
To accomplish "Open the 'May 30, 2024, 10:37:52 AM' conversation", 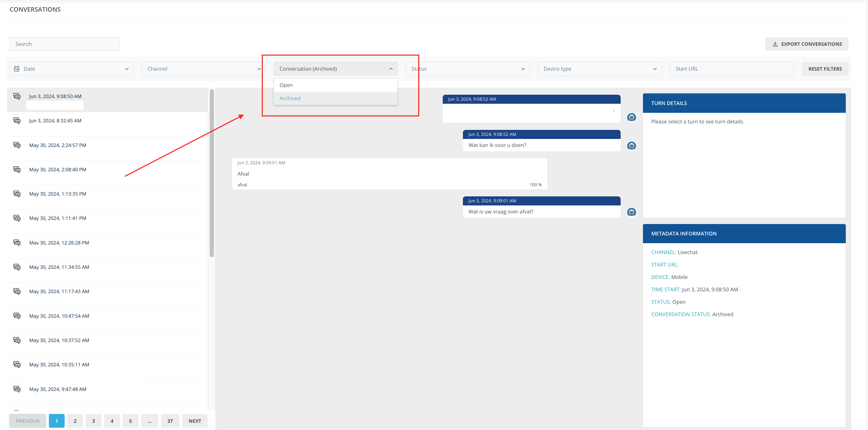I will coord(108,344).
